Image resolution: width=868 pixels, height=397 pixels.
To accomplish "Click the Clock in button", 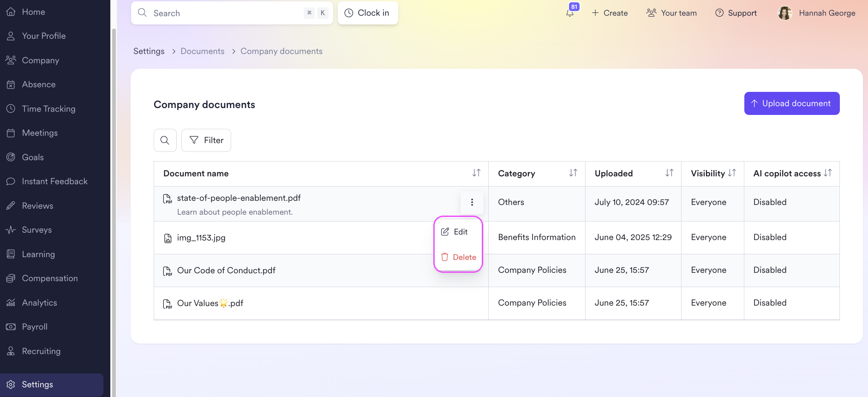I will tap(368, 13).
